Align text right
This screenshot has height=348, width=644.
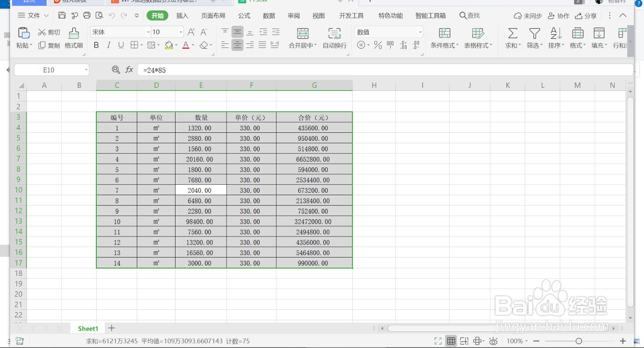pyautogui.click(x=250, y=45)
